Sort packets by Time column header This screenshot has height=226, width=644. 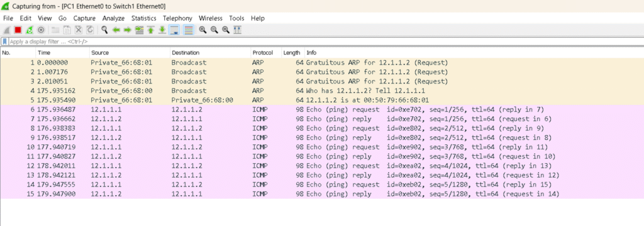pos(62,53)
